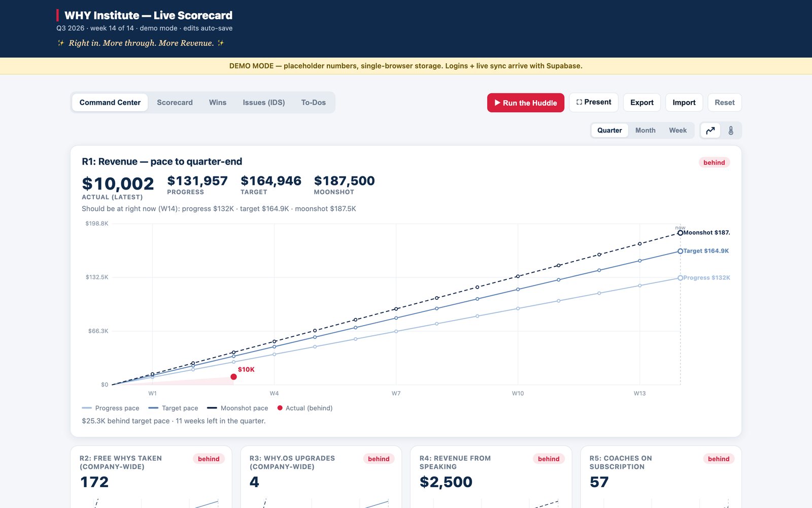Open the R3: WHY.os Upgrades card

pos(321,477)
